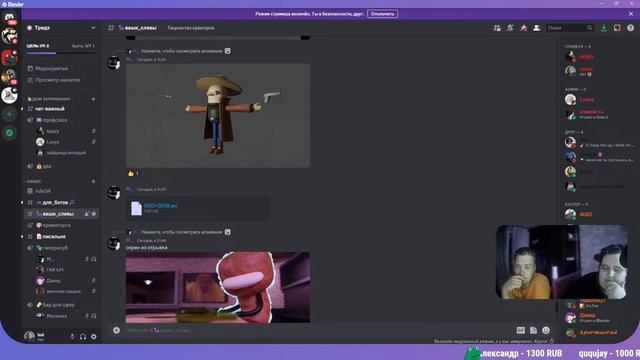Screen dimensions: 640x360
Task: Click the Add a Server plus icon
Action: pos(9,114)
